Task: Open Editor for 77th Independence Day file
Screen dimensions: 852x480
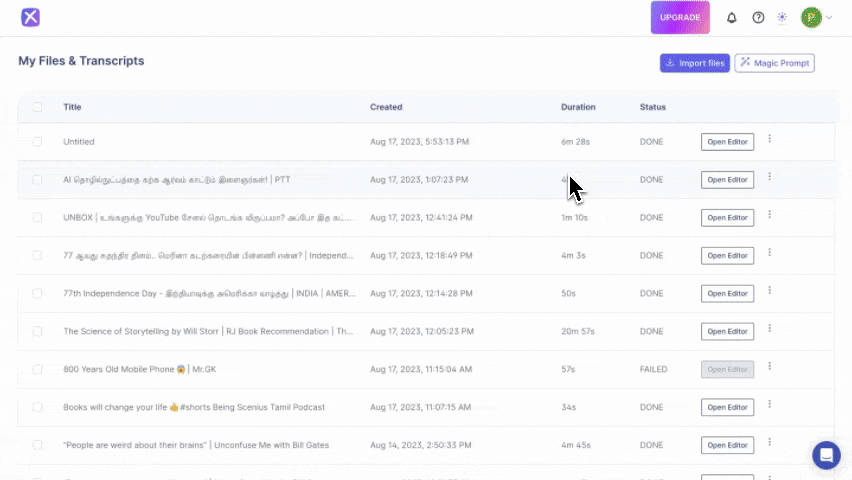Action: tap(727, 293)
